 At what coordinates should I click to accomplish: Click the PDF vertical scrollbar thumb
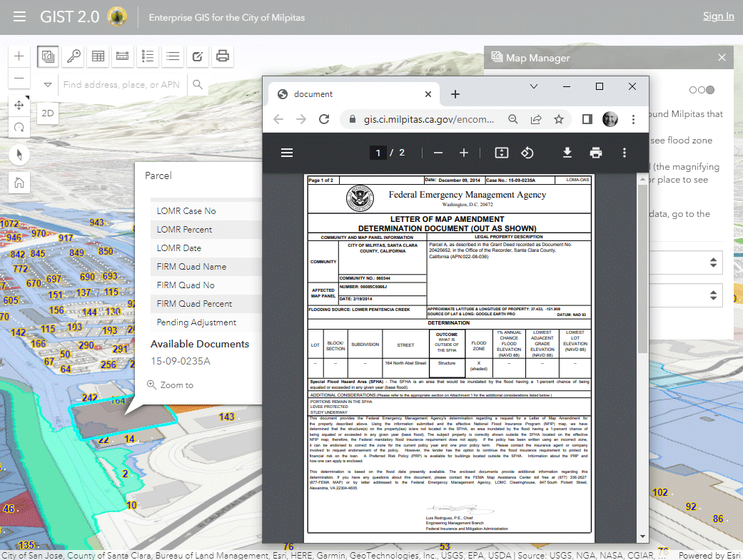(x=642, y=269)
